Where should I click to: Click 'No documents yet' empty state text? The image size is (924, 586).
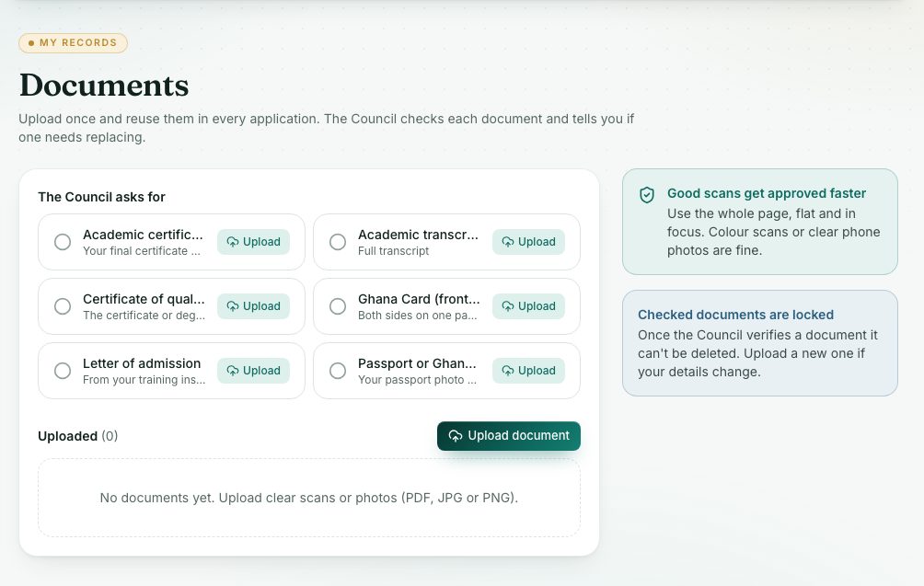click(x=309, y=498)
